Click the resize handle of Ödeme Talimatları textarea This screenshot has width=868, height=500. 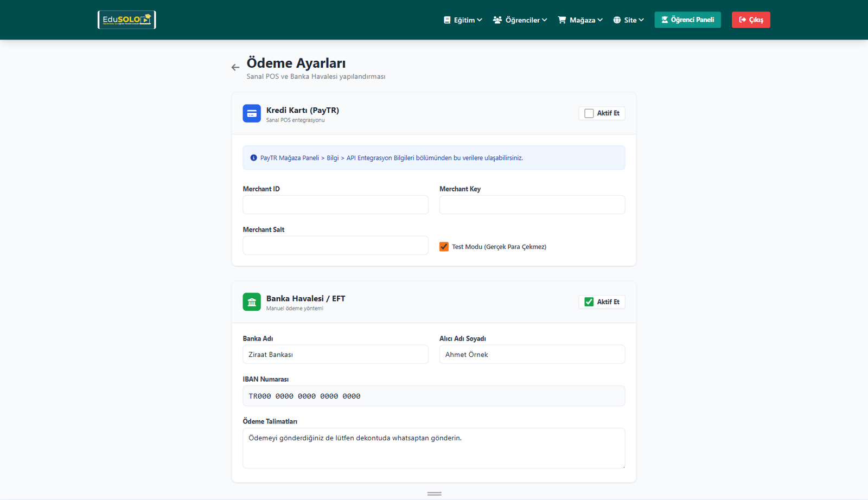[623, 466]
